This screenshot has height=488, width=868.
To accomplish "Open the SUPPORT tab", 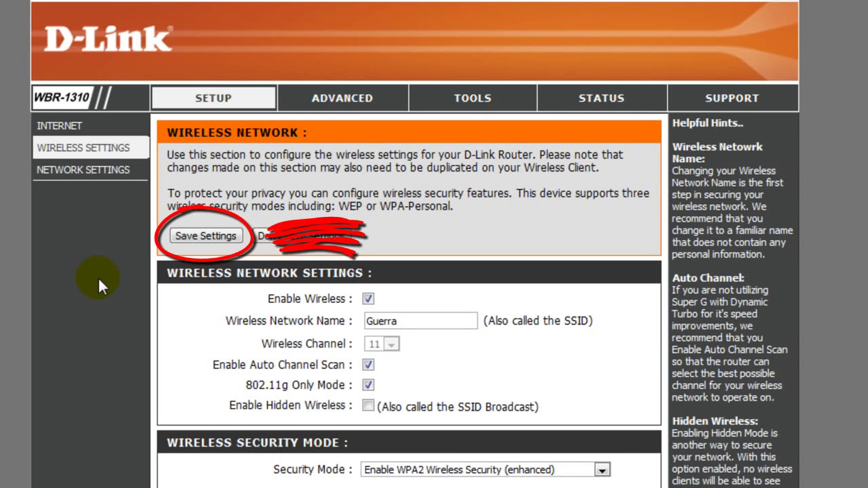I will pyautogui.click(x=732, y=98).
